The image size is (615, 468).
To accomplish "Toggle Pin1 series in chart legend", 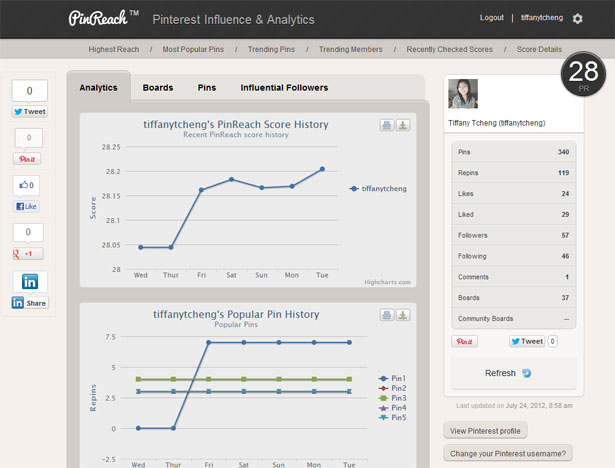I will click(392, 378).
